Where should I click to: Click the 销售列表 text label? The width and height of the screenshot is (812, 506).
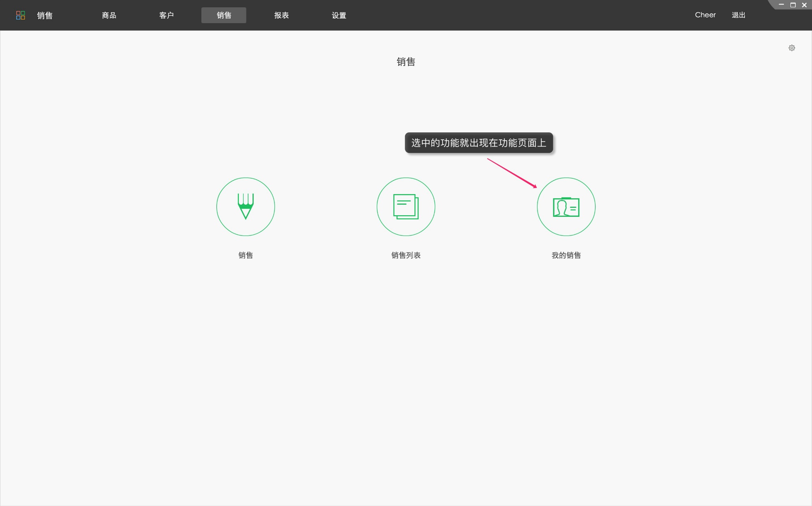406,255
